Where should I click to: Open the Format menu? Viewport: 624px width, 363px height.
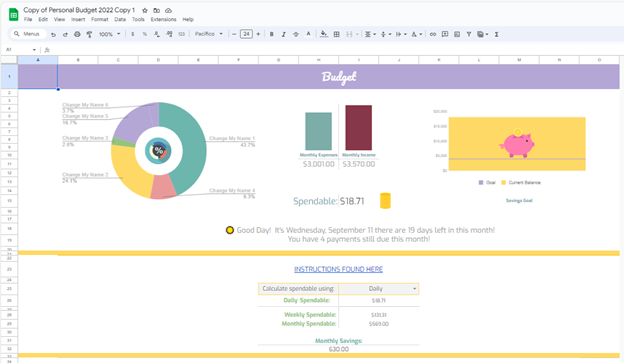pos(99,20)
